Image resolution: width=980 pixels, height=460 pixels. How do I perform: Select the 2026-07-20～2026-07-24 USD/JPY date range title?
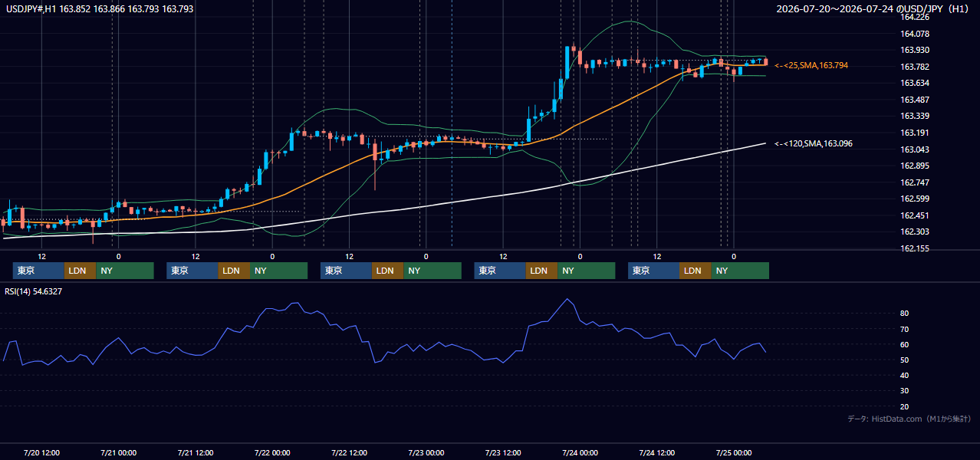874,9
